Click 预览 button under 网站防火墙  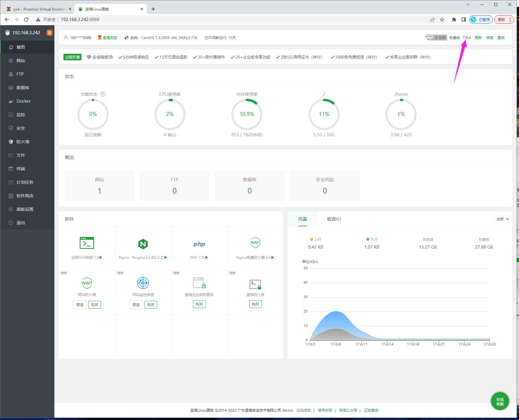coord(80,305)
